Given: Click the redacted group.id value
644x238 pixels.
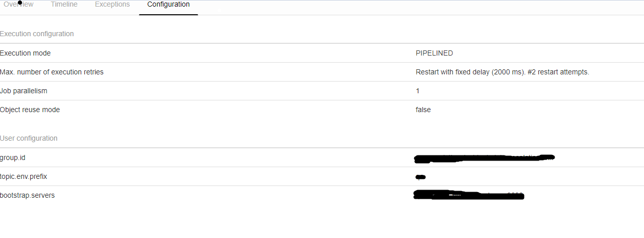Looking at the screenshot, I should (484, 158).
